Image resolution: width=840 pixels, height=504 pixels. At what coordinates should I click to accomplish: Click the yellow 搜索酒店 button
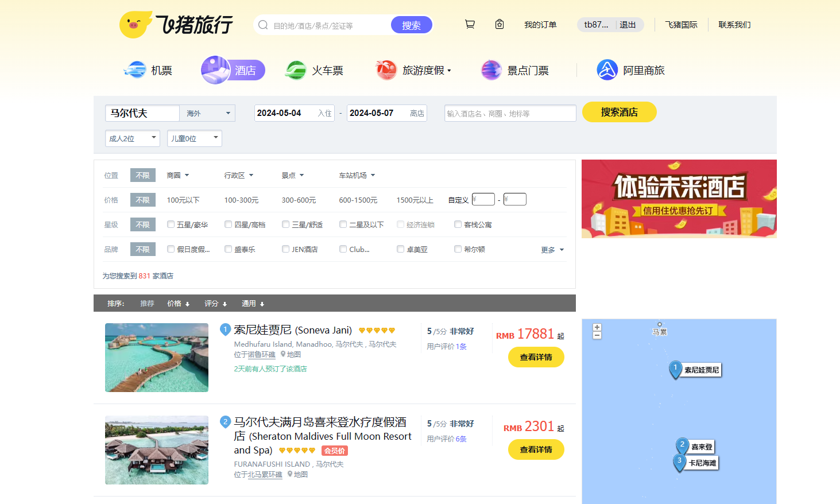click(x=619, y=112)
